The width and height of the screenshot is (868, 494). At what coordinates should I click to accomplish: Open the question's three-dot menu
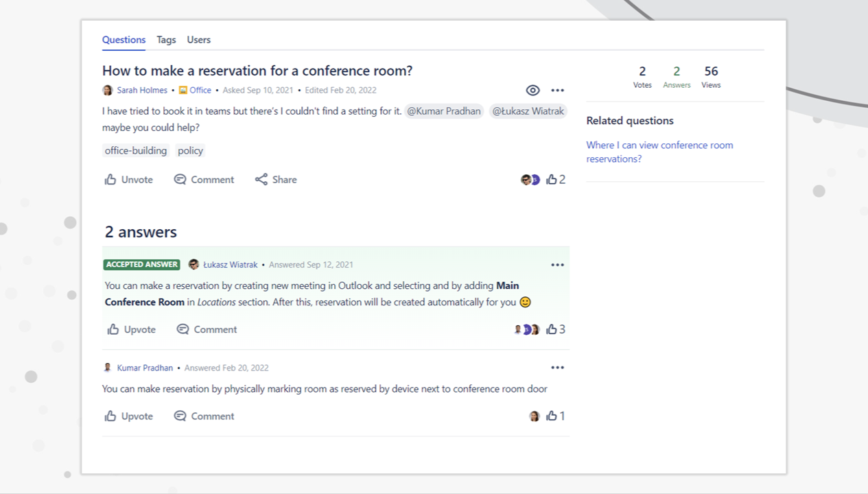point(557,90)
